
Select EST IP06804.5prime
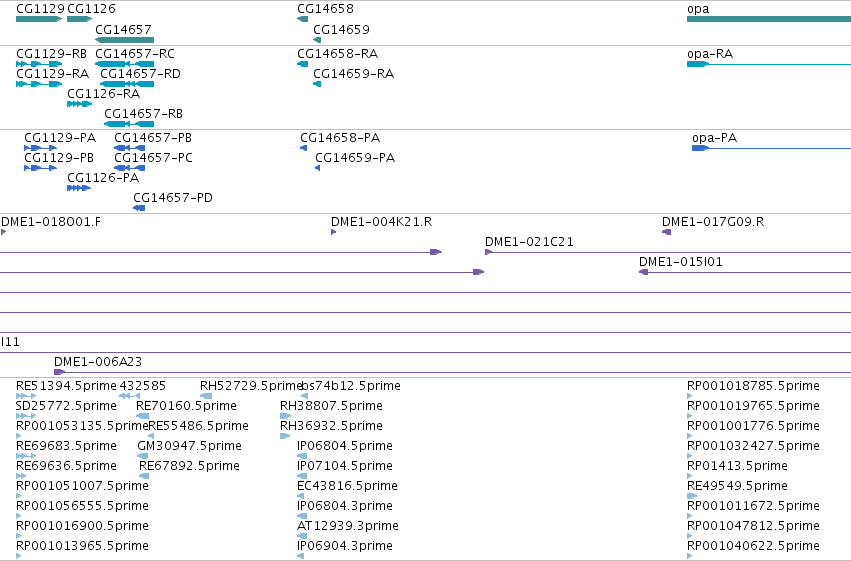302,456
